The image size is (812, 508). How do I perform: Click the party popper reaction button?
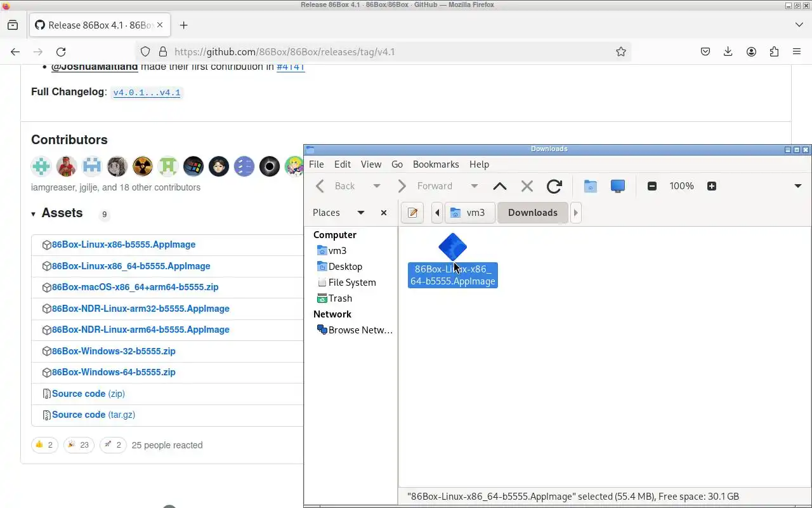[x=79, y=445]
